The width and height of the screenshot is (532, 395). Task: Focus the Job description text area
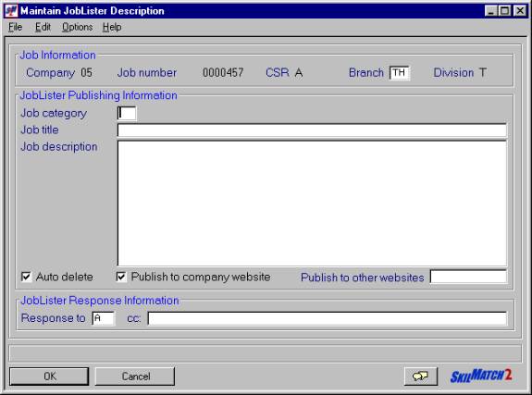tap(312, 203)
